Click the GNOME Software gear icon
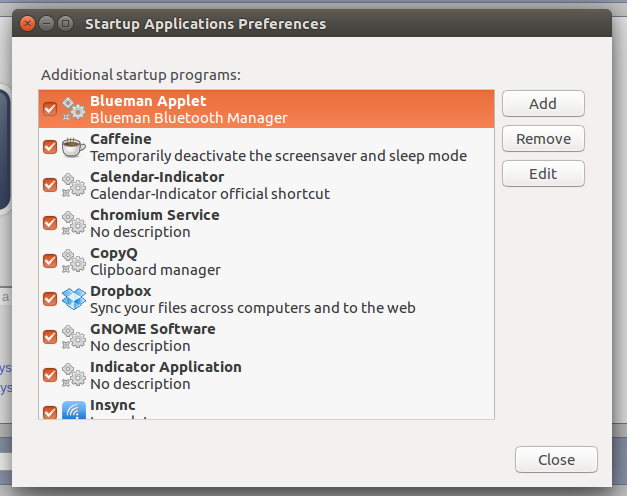The width and height of the screenshot is (627, 496). click(74, 337)
